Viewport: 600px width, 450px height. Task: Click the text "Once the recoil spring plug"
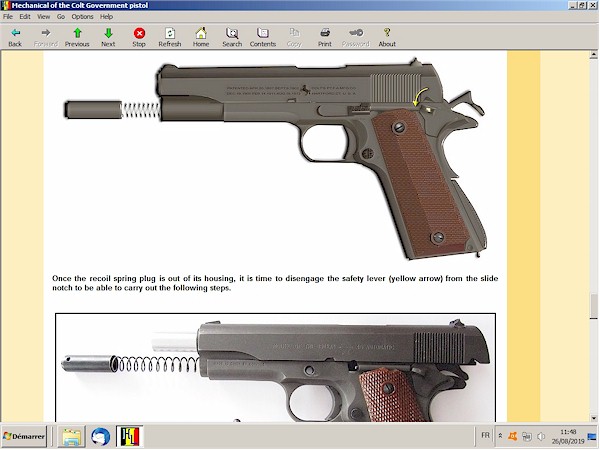click(x=104, y=278)
